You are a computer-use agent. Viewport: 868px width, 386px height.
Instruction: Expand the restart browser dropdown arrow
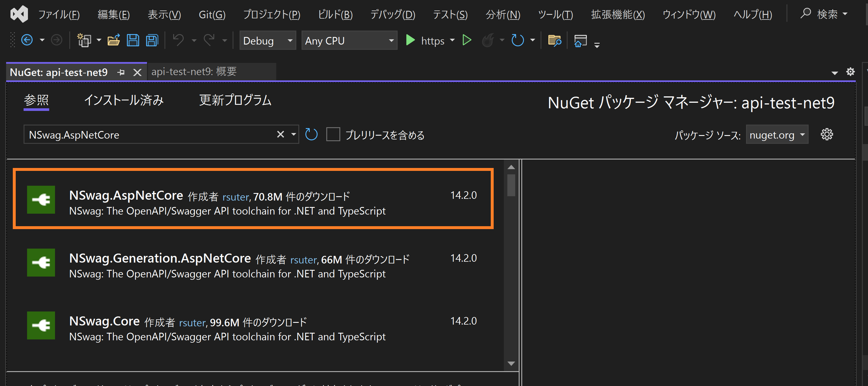tap(533, 40)
